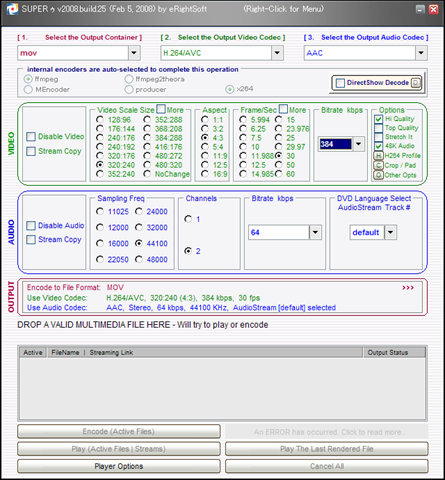Open the AudioStream Track default dropdown

[x=391, y=232]
